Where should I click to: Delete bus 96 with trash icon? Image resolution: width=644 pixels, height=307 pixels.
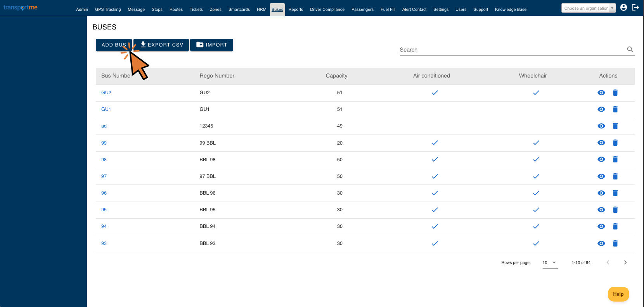(x=615, y=193)
